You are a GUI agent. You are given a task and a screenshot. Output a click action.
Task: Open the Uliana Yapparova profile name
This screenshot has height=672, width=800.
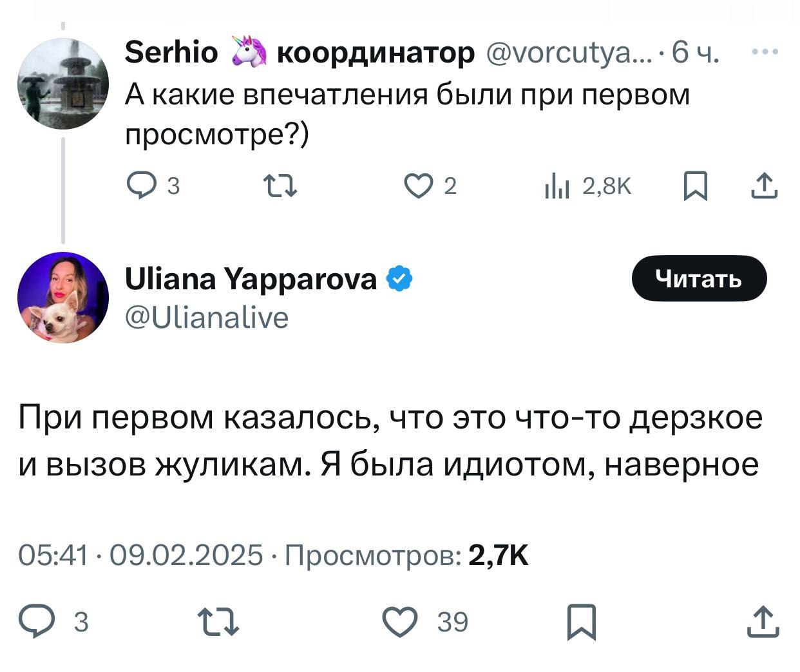click(251, 280)
